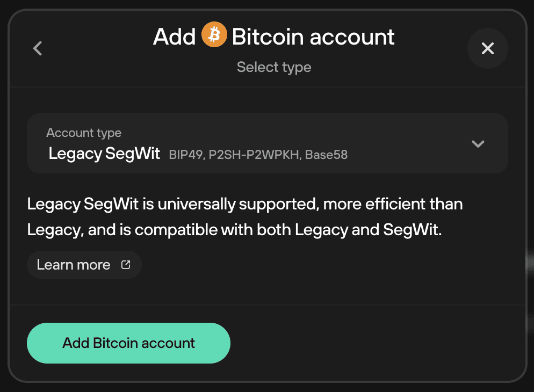The image size is (534, 392).
Task: Select the Legacy SegWit value text
Action: coord(104,154)
